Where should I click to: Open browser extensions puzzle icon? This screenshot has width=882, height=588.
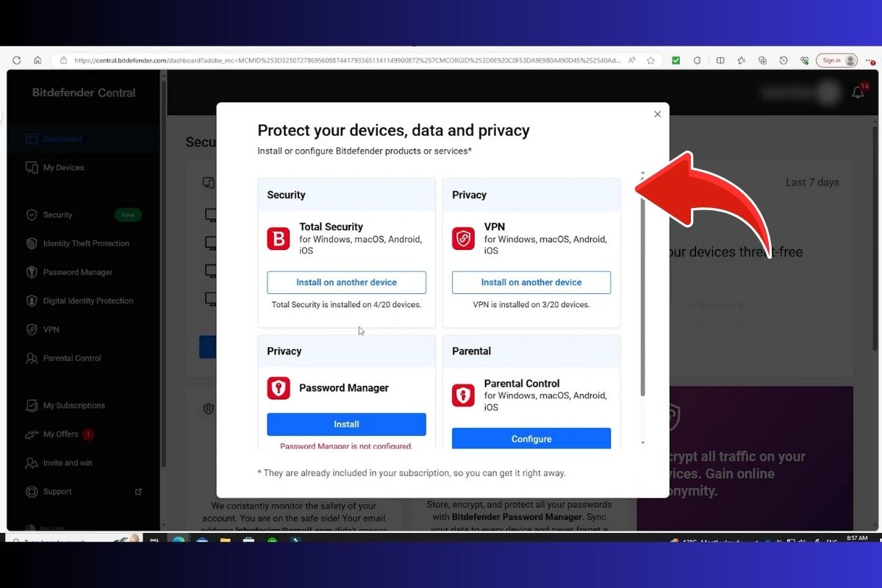[698, 60]
